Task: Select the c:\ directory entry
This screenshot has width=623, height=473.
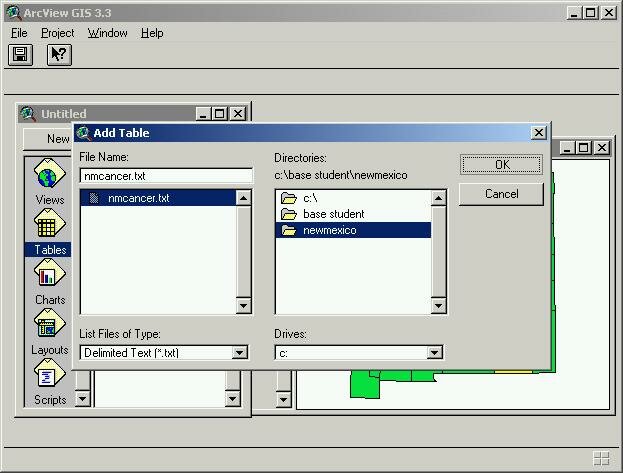Action: 353,198
